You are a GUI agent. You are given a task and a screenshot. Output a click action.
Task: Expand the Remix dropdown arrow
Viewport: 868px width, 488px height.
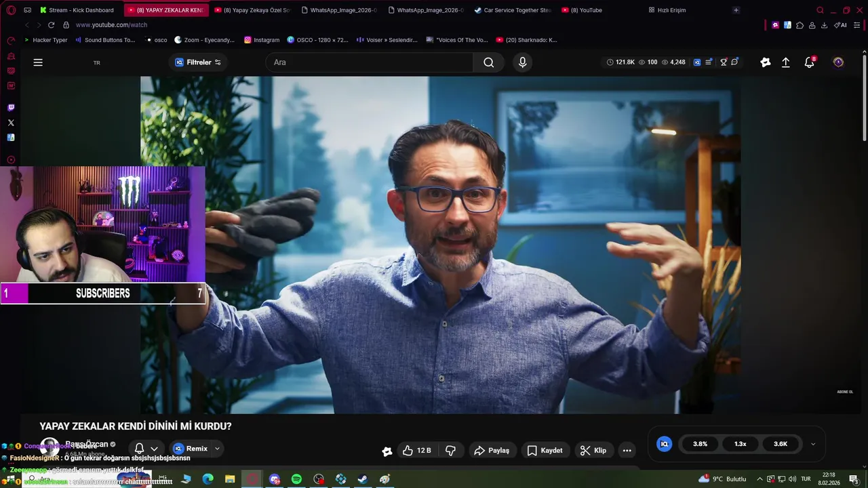coord(217,449)
